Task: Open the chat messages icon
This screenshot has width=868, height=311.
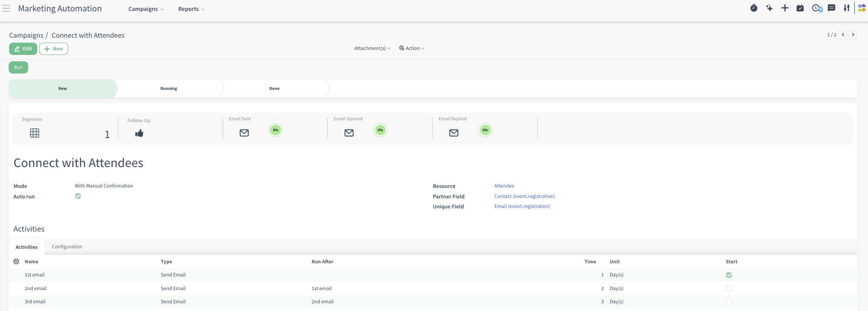Action: 832,8
